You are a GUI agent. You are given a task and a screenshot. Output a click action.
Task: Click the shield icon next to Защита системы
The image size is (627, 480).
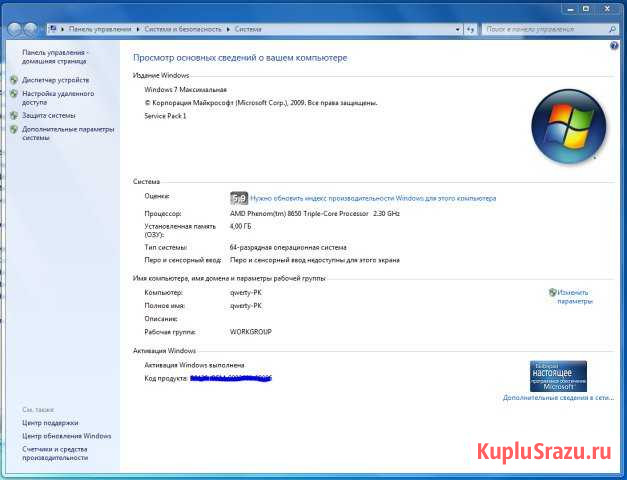[x=14, y=115]
